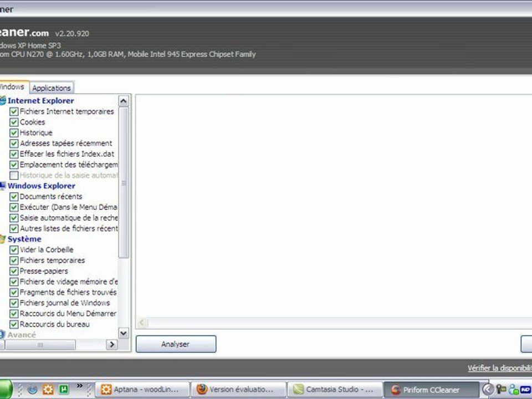The image size is (532, 399).
Task: Switch to Version évaluation Firefox window
Action: [x=238, y=389]
